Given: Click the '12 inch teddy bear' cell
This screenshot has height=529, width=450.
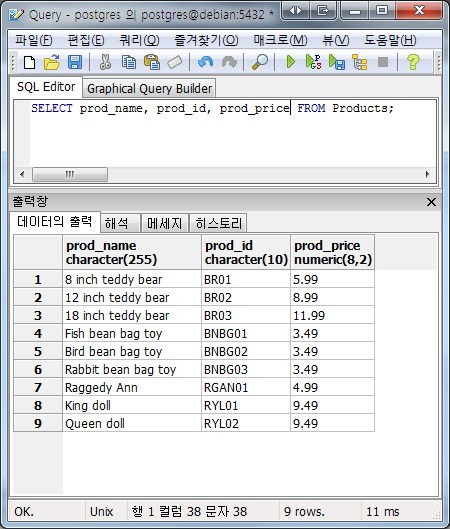Looking at the screenshot, I should pyautogui.click(x=132, y=298).
